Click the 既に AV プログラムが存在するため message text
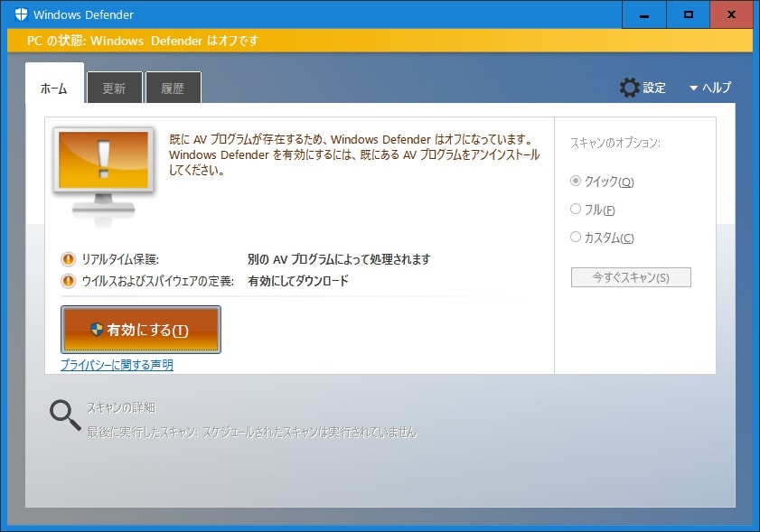Screen dimensions: 760x532 point(354,154)
